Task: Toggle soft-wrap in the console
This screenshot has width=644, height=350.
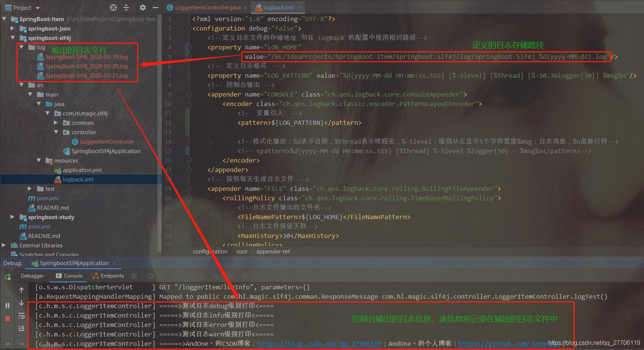Action: (21, 316)
